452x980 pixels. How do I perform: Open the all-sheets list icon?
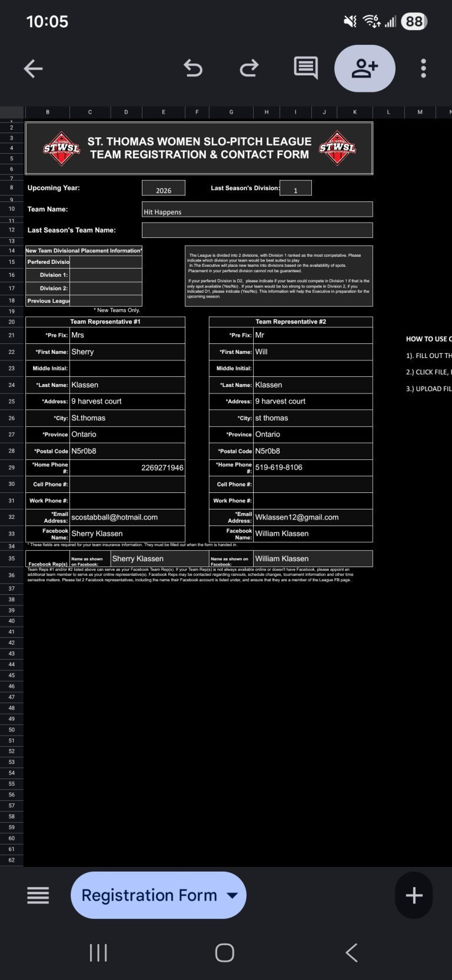pos(38,895)
